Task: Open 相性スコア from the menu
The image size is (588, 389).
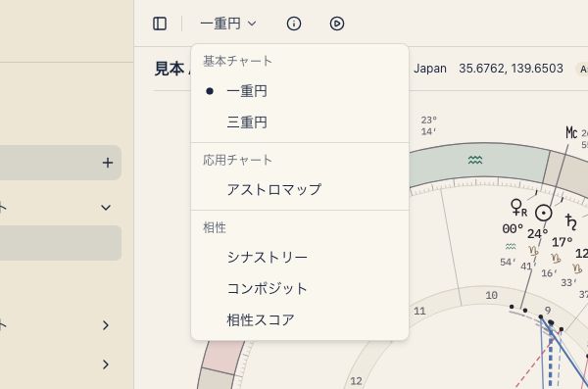Action: pyautogui.click(x=300, y=320)
